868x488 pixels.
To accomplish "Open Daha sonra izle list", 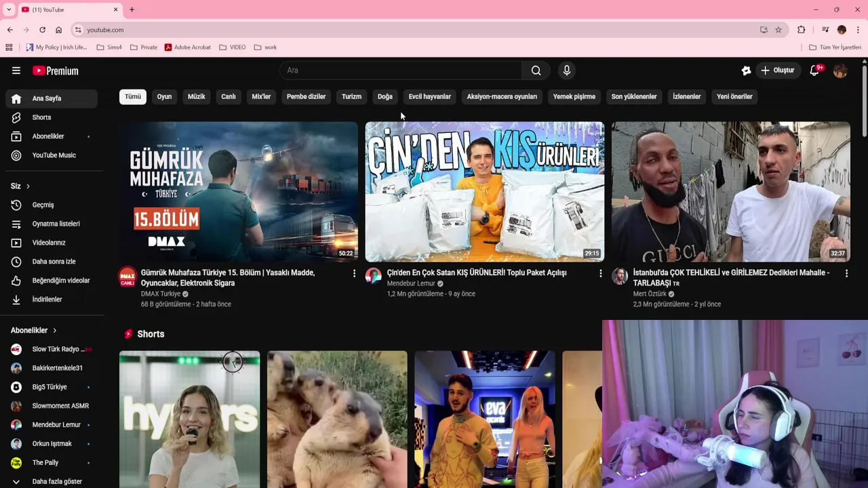I will click(52, 262).
